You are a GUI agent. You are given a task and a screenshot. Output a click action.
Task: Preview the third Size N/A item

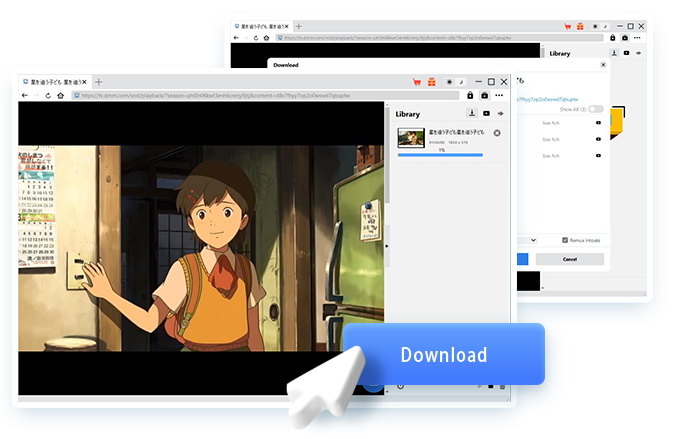coord(598,155)
